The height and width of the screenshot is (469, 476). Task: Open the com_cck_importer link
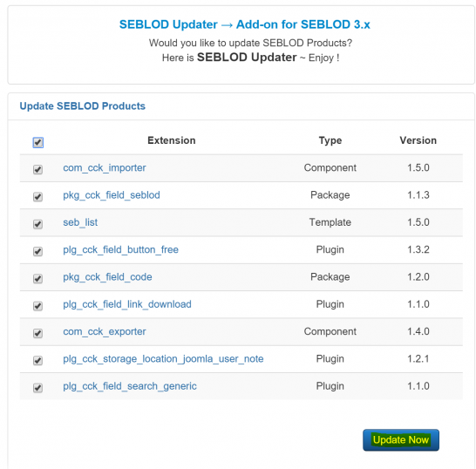click(105, 168)
